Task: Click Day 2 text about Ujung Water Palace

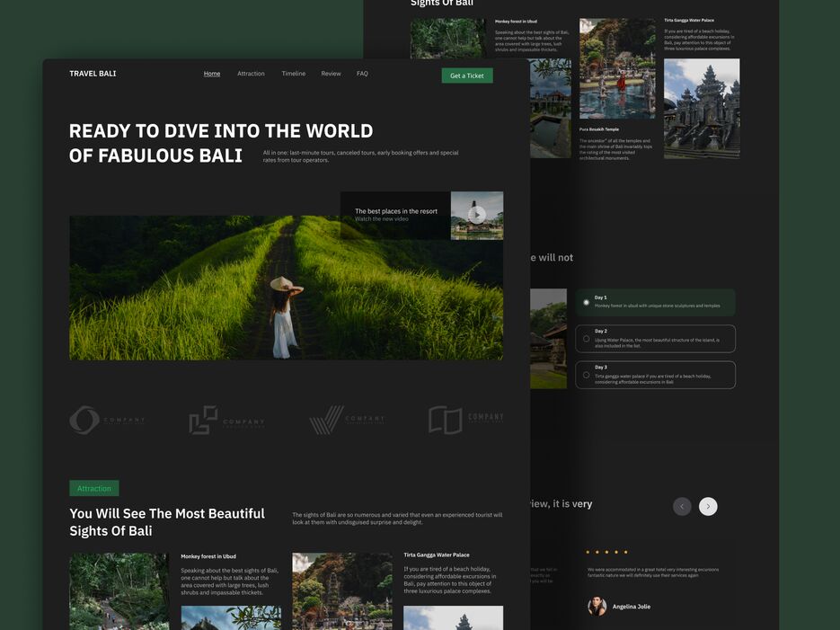Action: 658,342
